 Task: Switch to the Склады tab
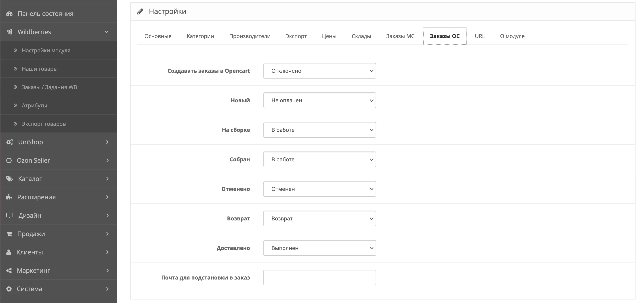pos(361,36)
